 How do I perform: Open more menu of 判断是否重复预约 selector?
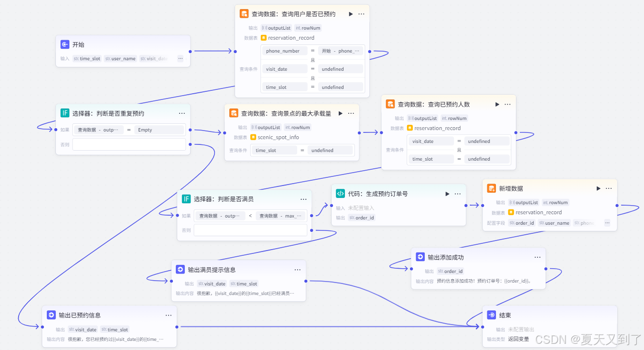(182, 113)
